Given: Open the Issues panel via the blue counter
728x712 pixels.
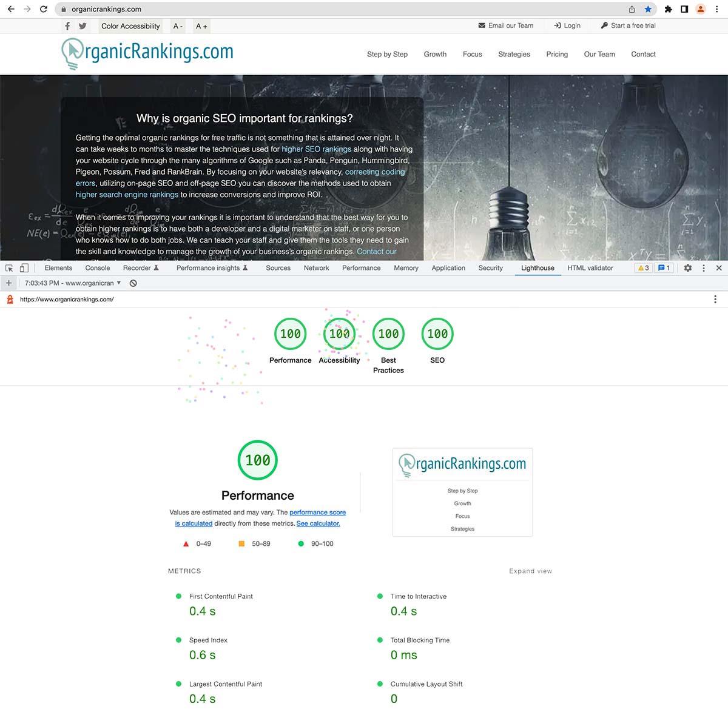Looking at the screenshot, I should pos(664,267).
